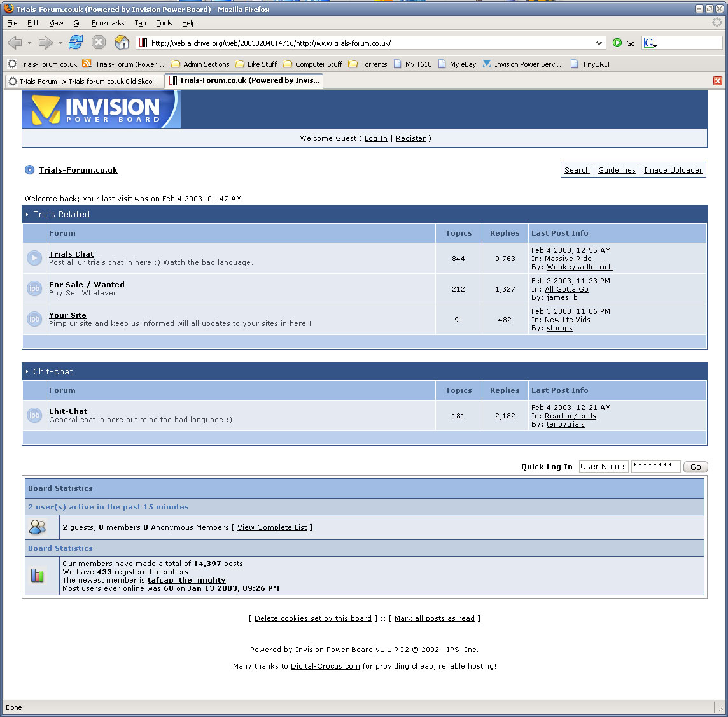This screenshot has height=717, width=728.
Task: Click the active users people icon
Action: click(38, 527)
